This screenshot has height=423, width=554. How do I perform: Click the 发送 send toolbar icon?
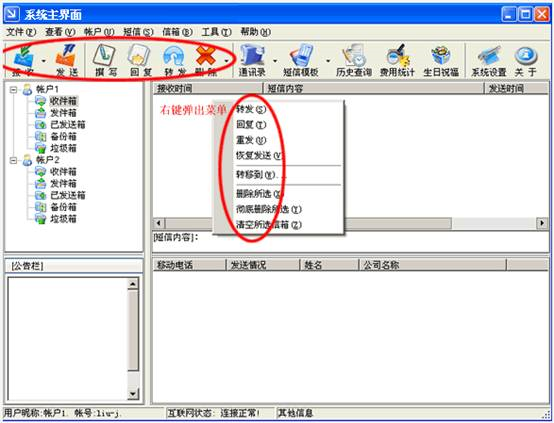coord(67,60)
